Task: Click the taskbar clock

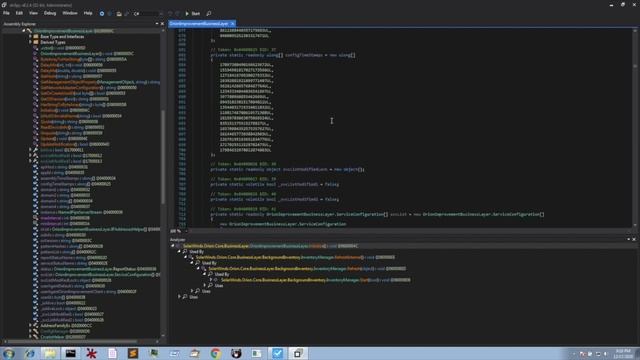Action: [x=623, y=353]
